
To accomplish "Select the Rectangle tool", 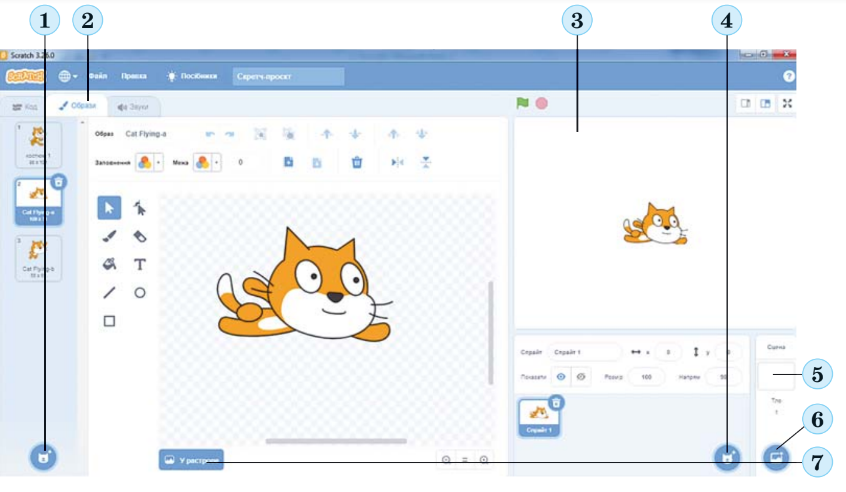I will (x=109, y=322).
